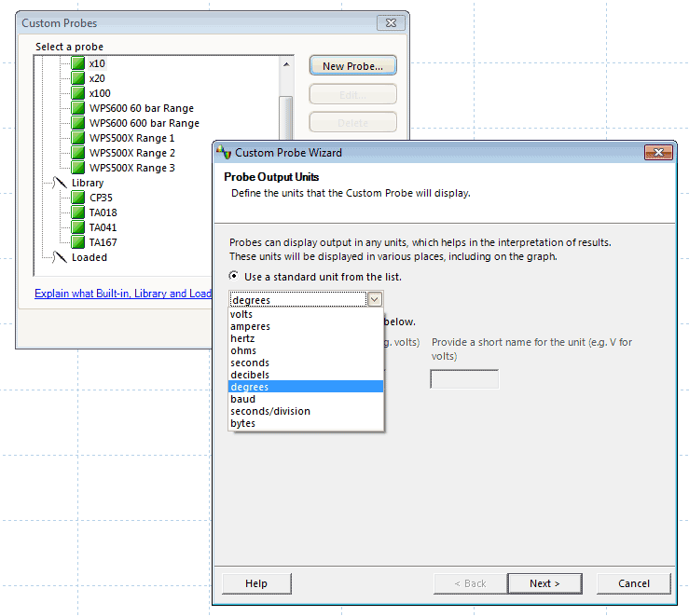Click the Library category probe icon

pos(60,183)
